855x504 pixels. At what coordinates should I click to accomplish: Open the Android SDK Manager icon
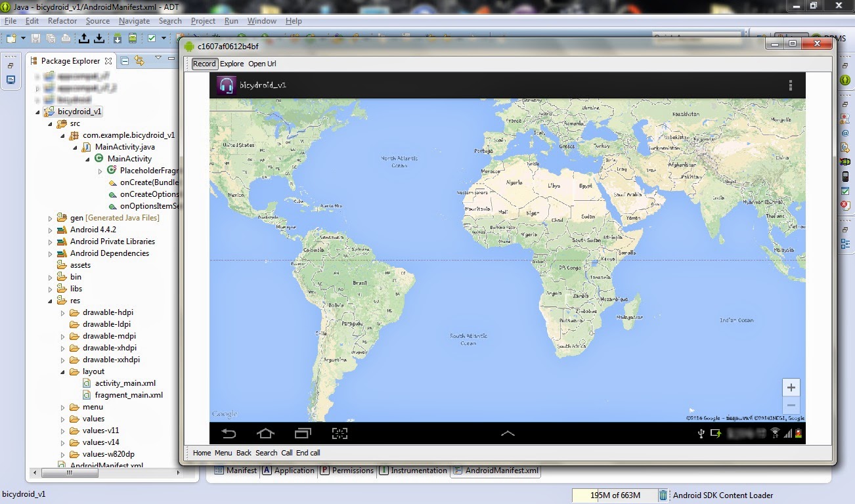click(118, 39)
